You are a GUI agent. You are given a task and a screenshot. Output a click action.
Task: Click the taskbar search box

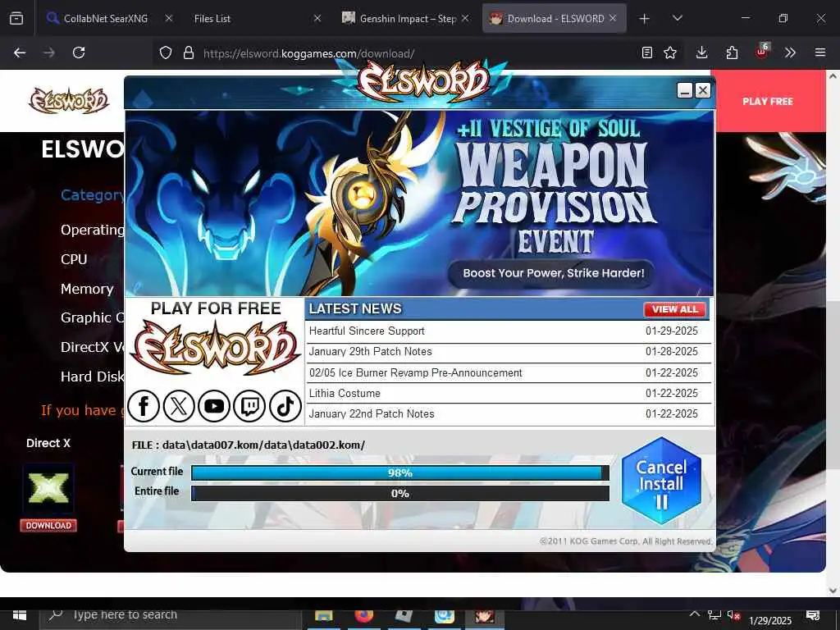[x=171, y=616]
